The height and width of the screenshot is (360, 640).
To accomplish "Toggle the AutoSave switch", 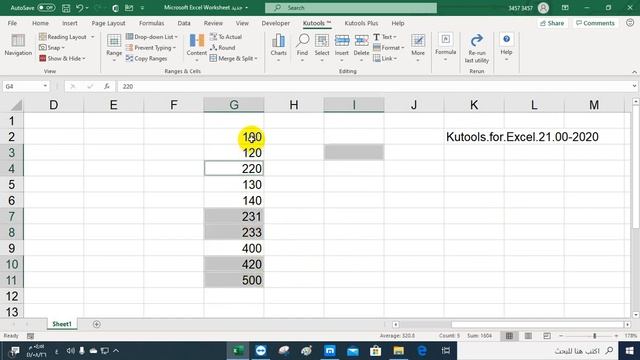I will tap(46, 8).
